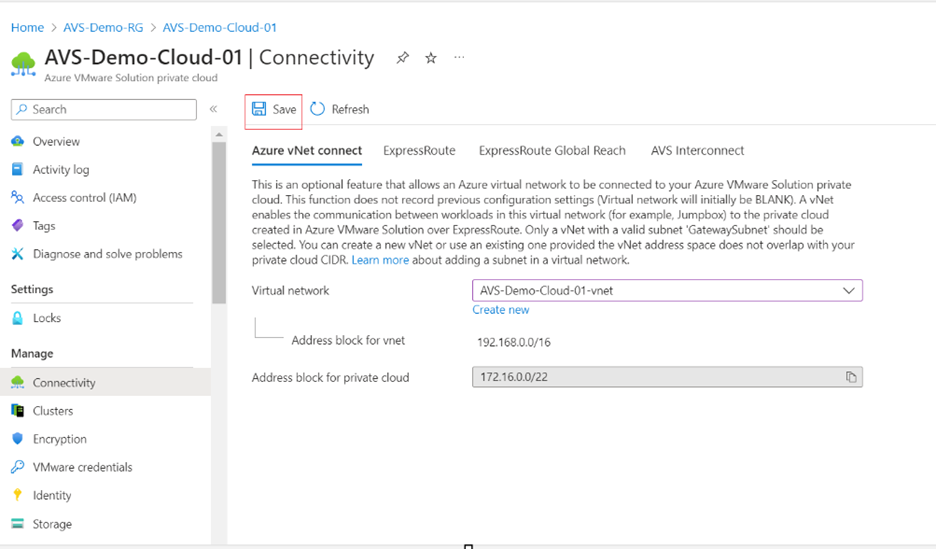Follow the Learn more link
Screen dimensions: 936x549
380,260
